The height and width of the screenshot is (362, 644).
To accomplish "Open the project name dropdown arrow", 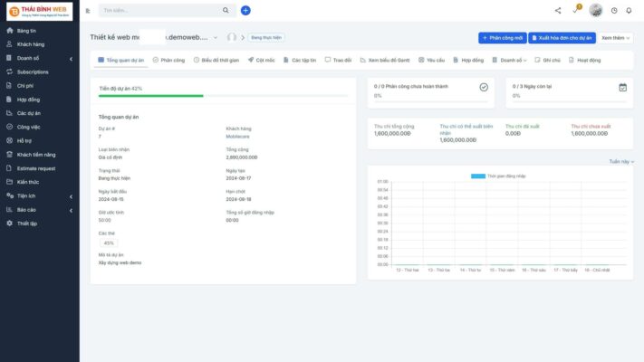I will click(x=216, y=37).
